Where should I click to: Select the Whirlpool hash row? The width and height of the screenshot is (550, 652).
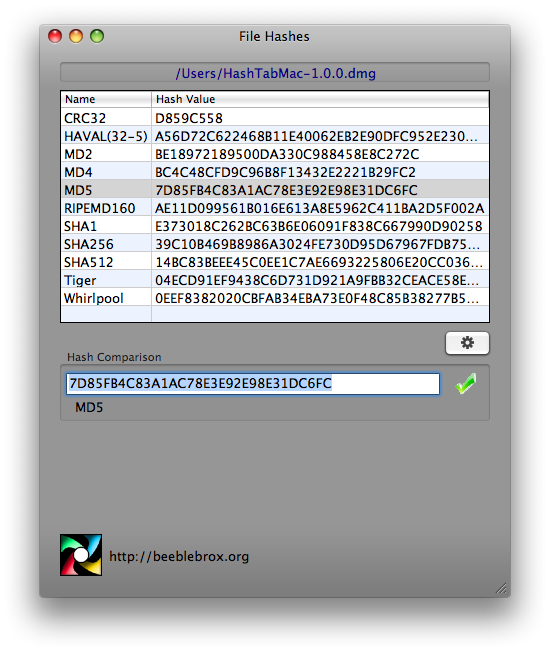click(275, 298)
